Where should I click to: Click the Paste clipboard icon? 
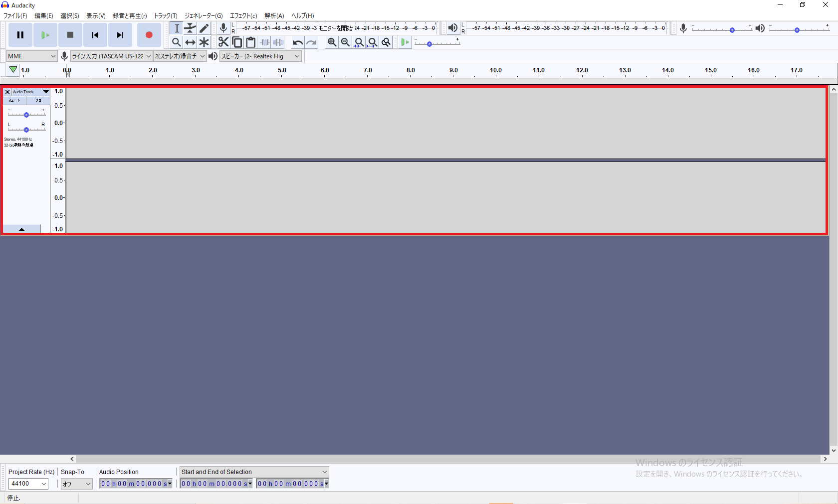(251, 42)
